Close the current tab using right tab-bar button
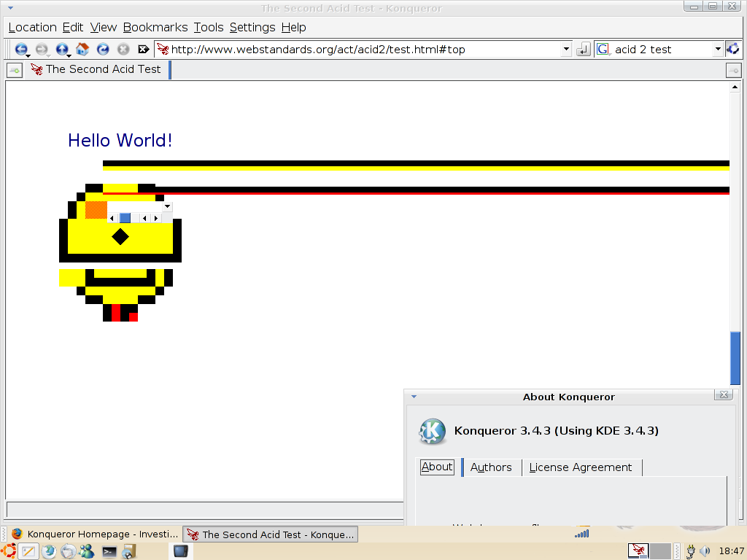 733,71
